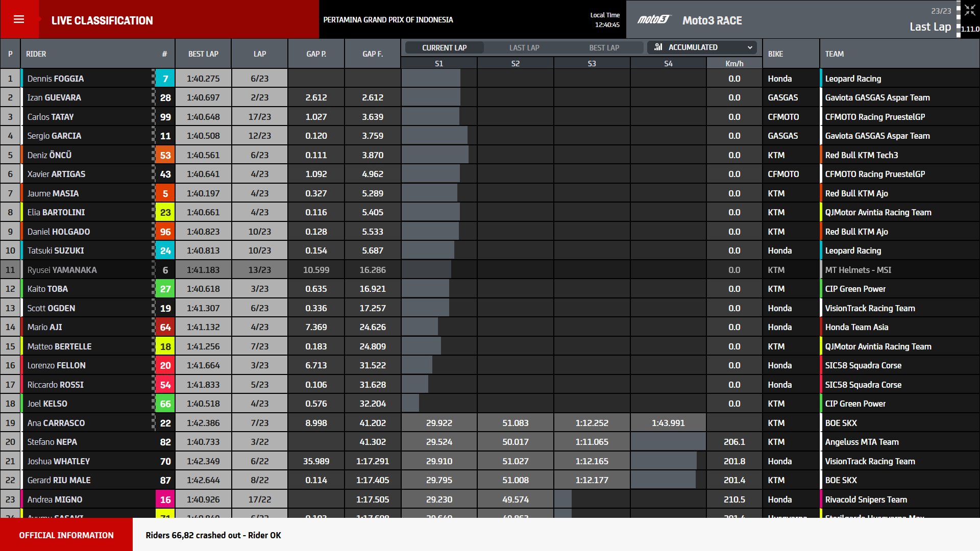Select highlighted rider Ryusei YAMANAKA

[x=62, y=270]
